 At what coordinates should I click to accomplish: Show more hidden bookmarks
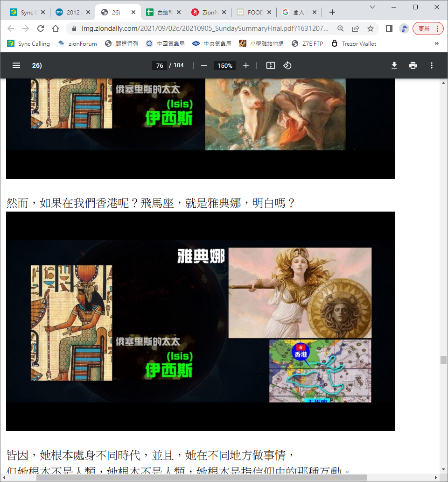[x=437, y=43]
